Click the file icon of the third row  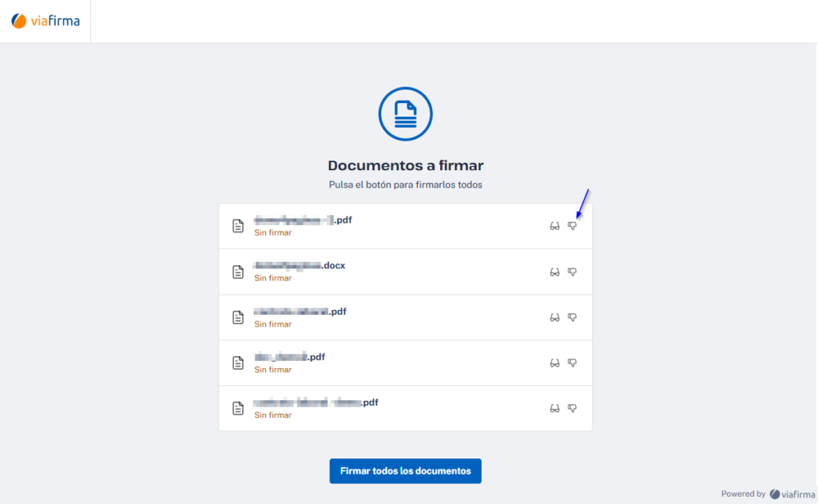tap(238, 317)
